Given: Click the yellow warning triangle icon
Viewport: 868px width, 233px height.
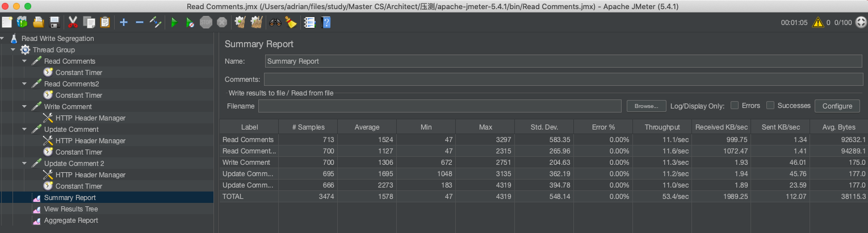Looking at the screenshot, I should pyautogui.click(x=818, y=23).
